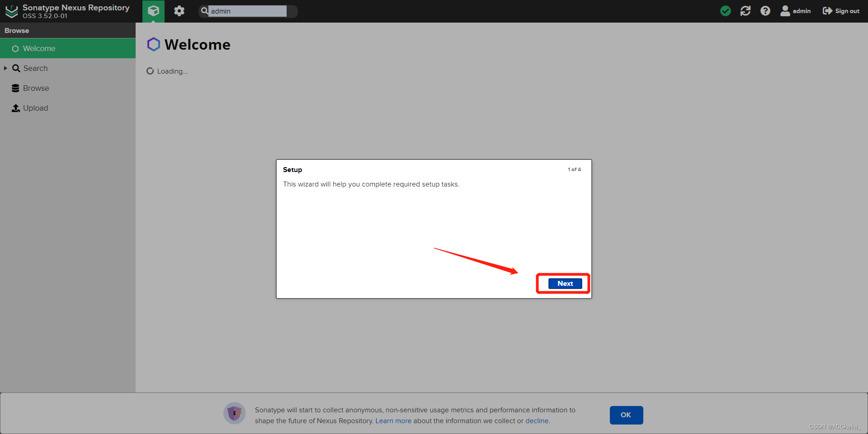
Task: Click the Upload sidebar arrow icon
Action: (x=16, y=108)
